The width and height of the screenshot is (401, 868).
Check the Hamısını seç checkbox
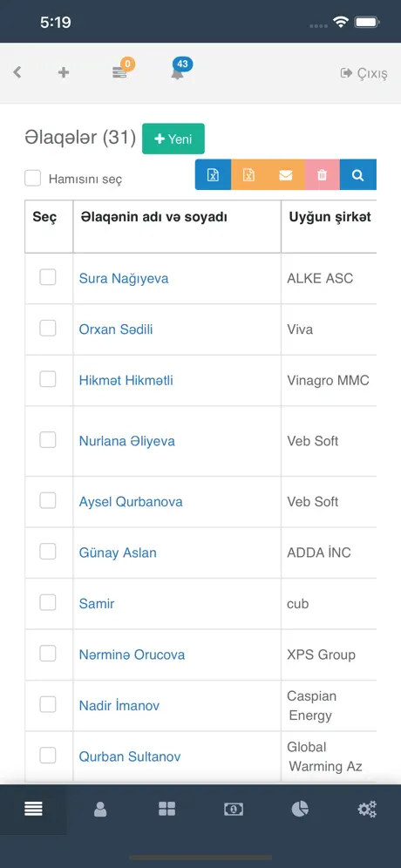tap(32, 179)
